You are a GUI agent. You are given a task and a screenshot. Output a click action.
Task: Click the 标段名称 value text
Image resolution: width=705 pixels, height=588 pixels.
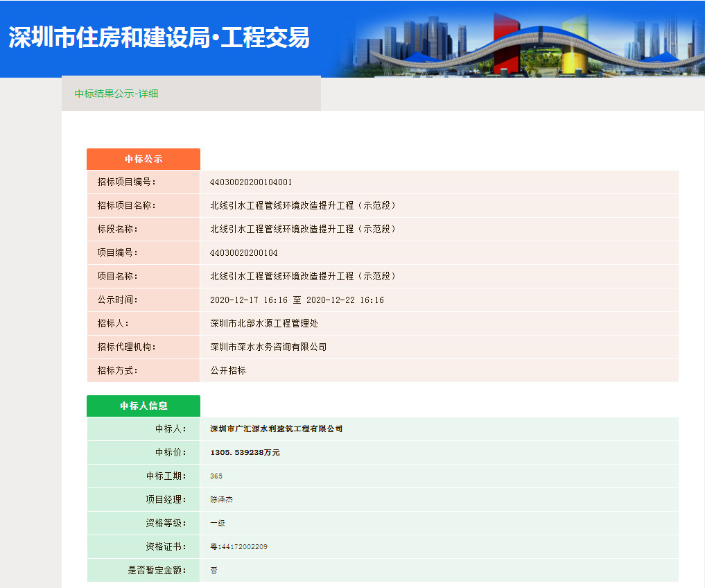click(304, 230)
